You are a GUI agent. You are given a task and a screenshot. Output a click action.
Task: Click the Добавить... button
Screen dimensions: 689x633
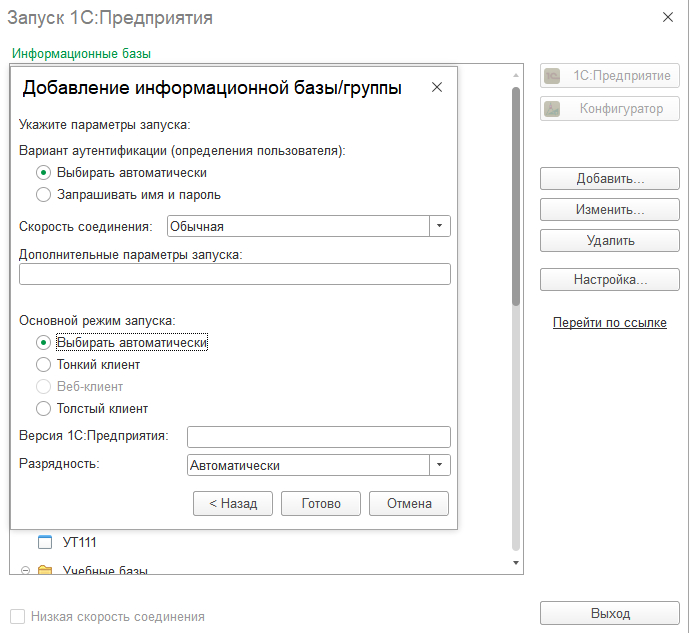coord(610,178)
